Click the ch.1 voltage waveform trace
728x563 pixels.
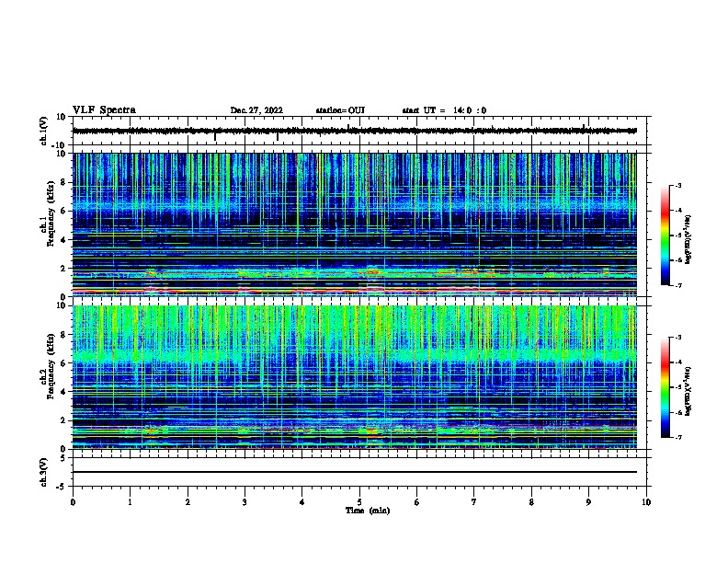354,131
